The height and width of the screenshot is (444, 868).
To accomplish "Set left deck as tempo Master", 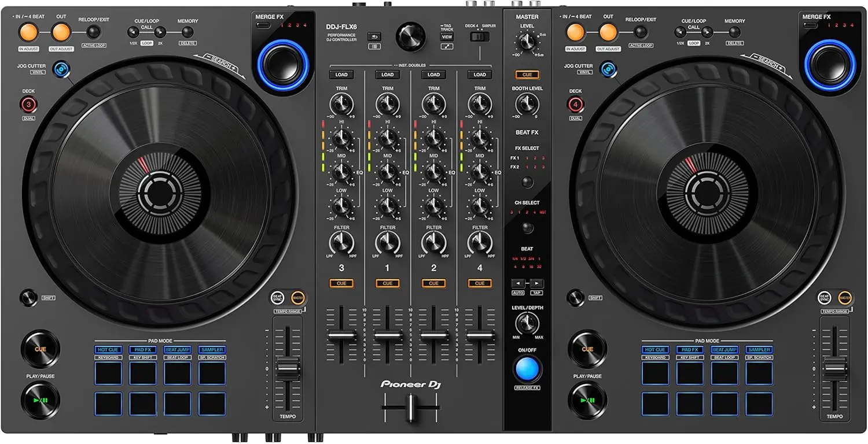I will point(297,298).
